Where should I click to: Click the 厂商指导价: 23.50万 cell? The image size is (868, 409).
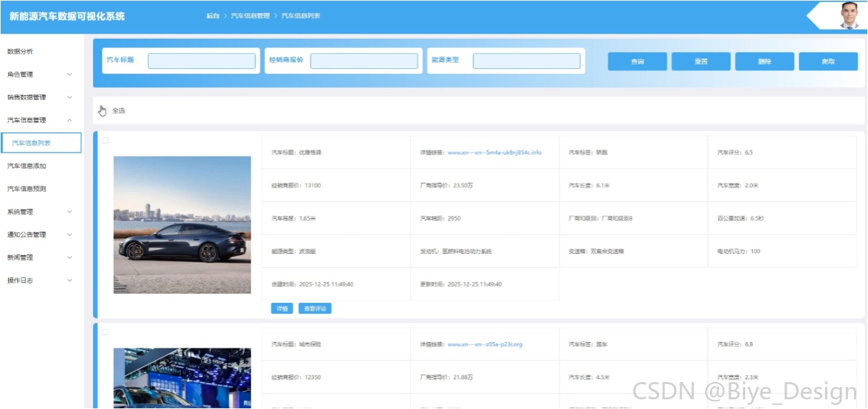pyautogui.click(x=485, y=186)
